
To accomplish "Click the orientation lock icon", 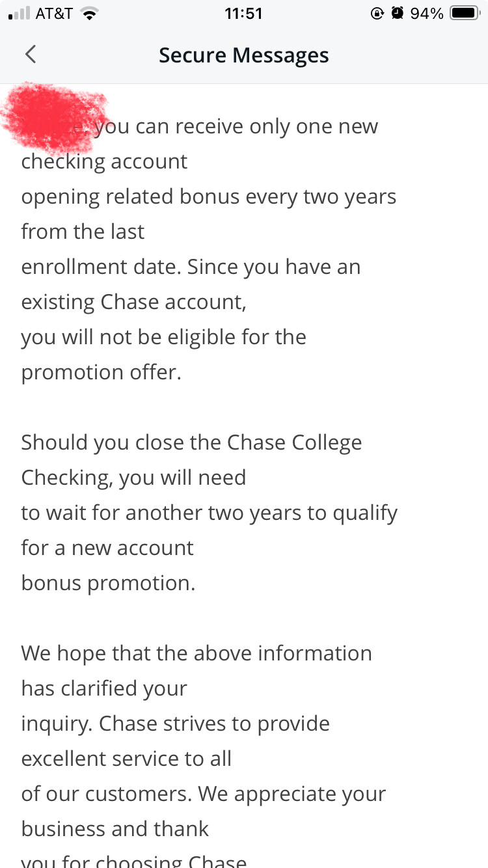I will click(x=378, y=13).
